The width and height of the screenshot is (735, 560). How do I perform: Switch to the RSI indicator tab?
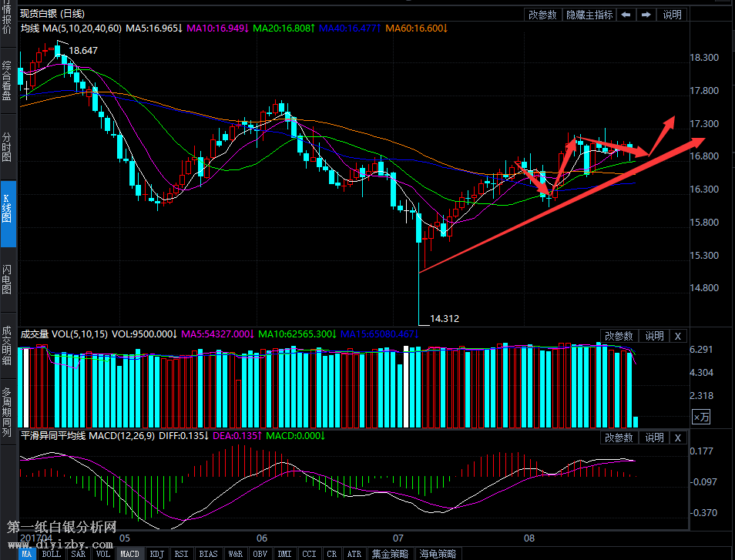[181, 554]
